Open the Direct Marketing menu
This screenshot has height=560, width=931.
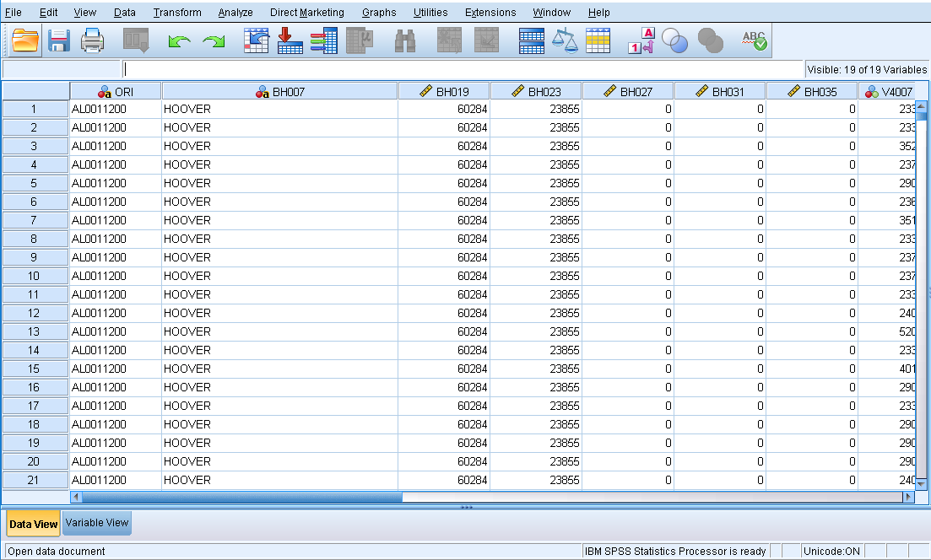(306, 13)
